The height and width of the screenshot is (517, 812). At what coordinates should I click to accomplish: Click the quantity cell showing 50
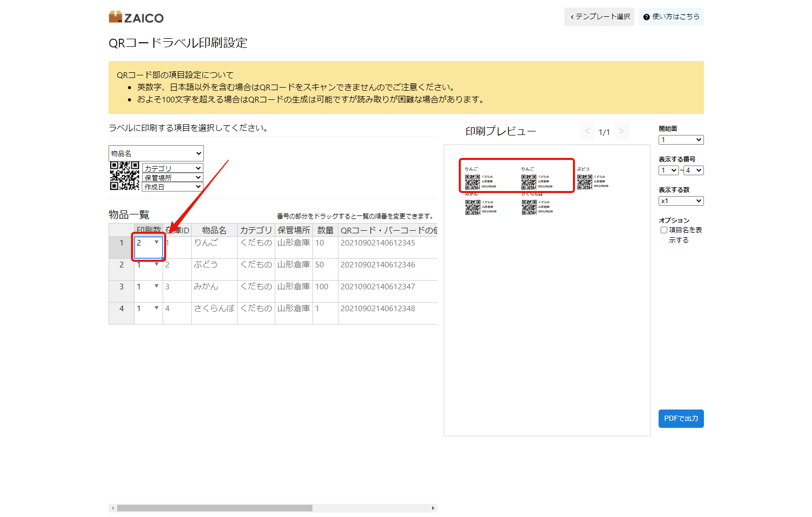(325, 269)
